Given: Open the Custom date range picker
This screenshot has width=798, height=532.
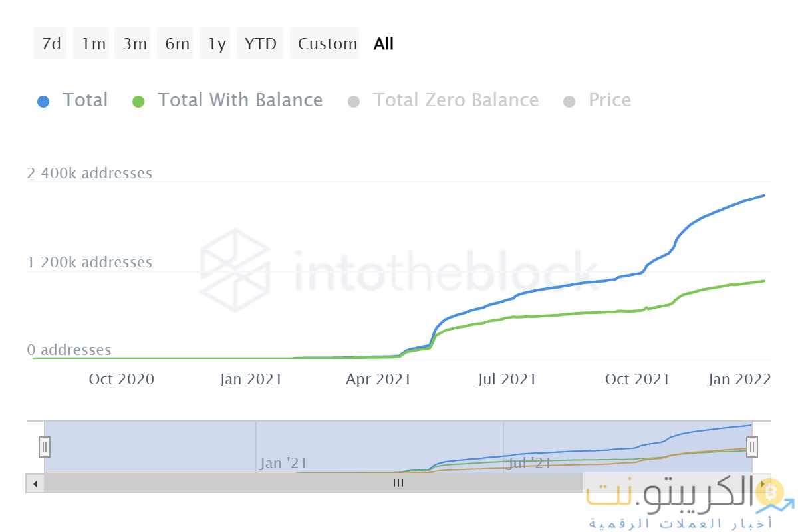Looking at the screenshot, I should [x=326, y=43].
